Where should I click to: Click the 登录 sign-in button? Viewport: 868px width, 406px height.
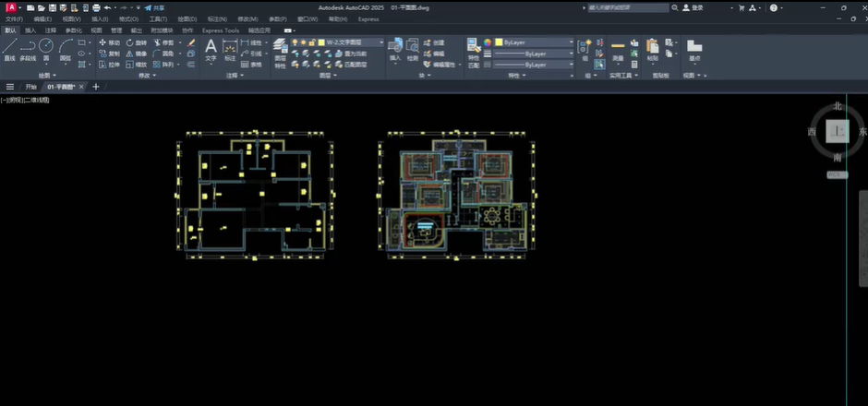click(x=693, y=7)
